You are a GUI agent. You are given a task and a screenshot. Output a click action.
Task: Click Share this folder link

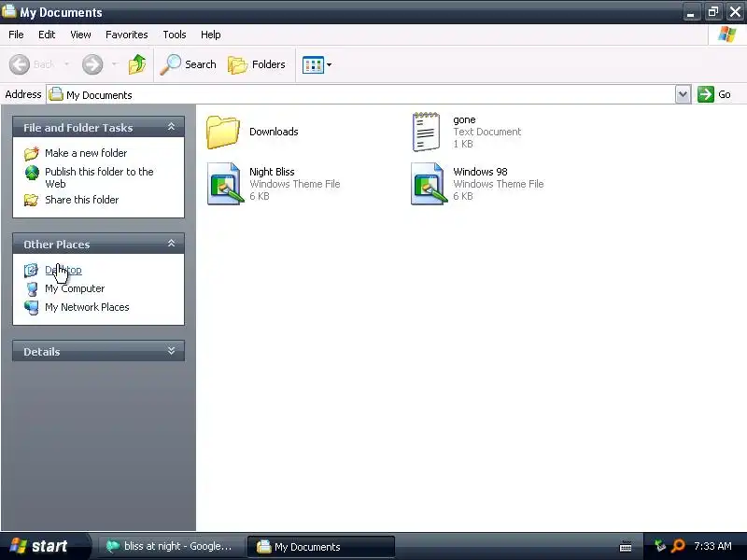[x=81, y=200]
